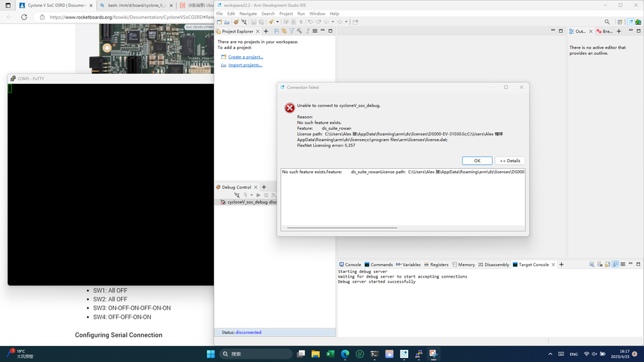This screenshot has width=644, height=362.
Task: Collapse All in Project Explorer
Action: (x=277, y=31)
